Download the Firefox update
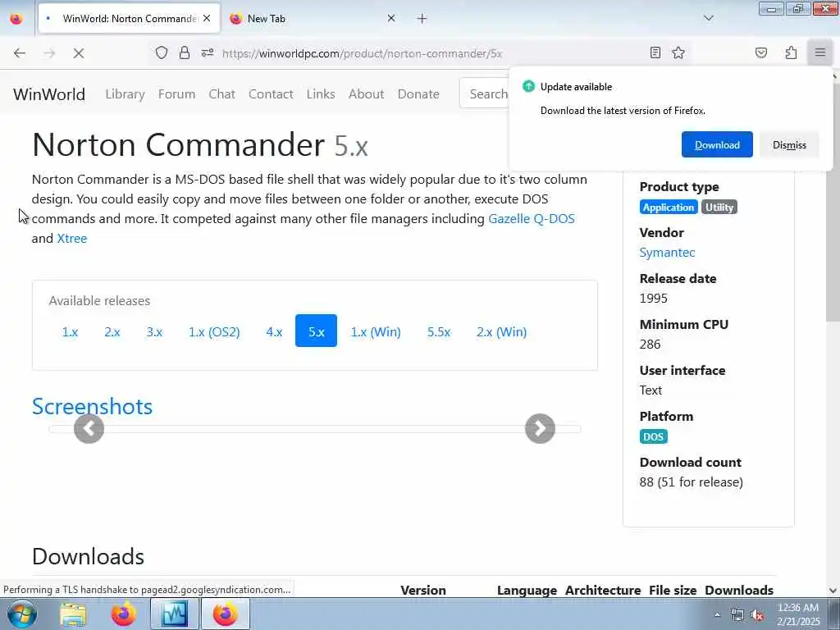The width and height of the screenshot is (840, 630). coord(717,144)
